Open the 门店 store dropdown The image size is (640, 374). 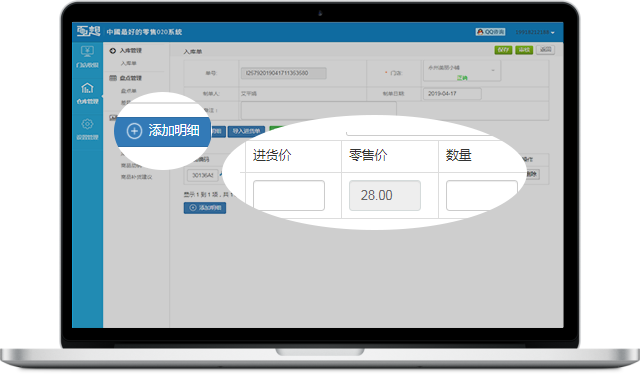point(462,71)
